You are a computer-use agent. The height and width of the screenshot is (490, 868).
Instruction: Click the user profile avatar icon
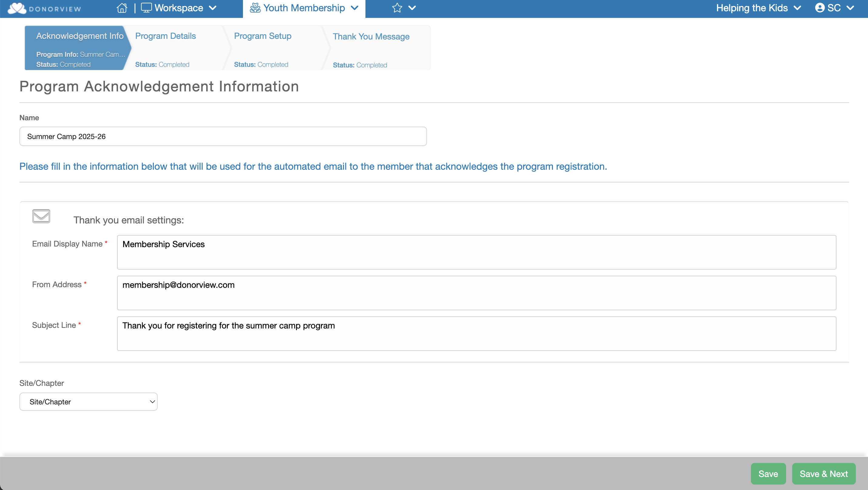click(819, 8)
